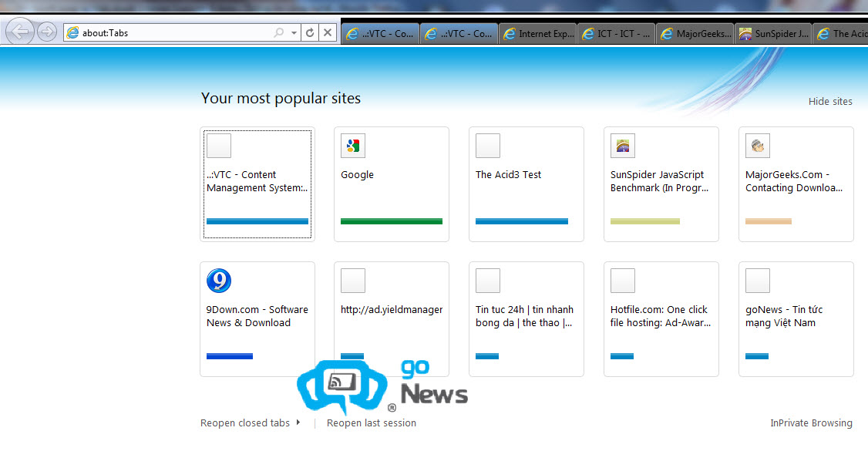Click the SunSpider favicon icon
This screenshot has height=468, width=868.
pos(623,146)
